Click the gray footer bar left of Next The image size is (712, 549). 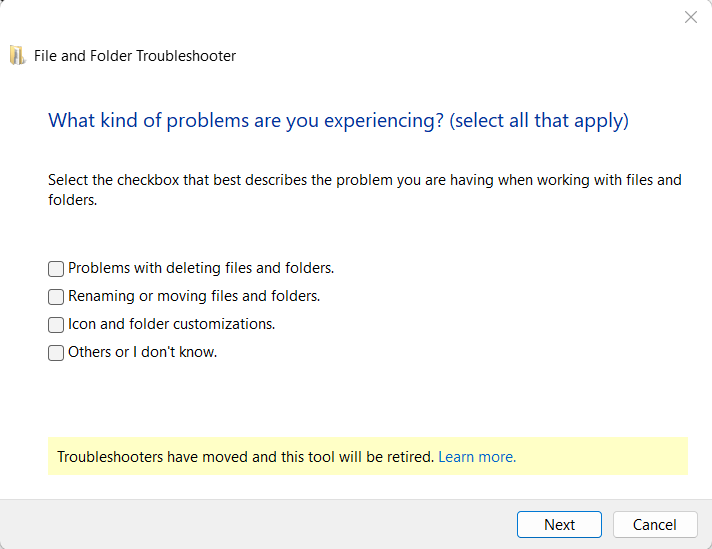(250, 525)
